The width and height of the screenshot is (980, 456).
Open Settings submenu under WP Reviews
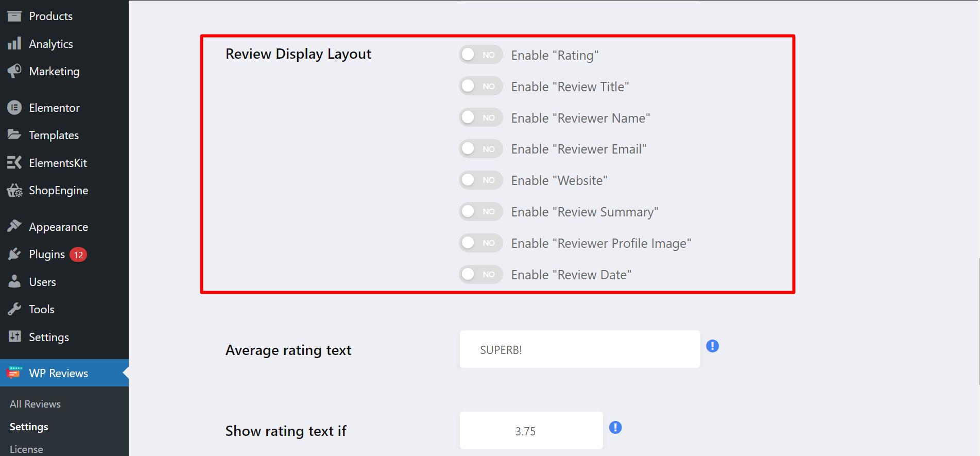point(29,427)
